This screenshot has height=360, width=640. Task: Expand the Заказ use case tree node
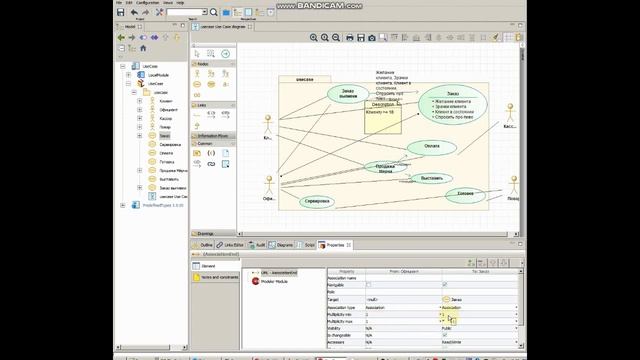pyautogui.click(x=140, y=136)
